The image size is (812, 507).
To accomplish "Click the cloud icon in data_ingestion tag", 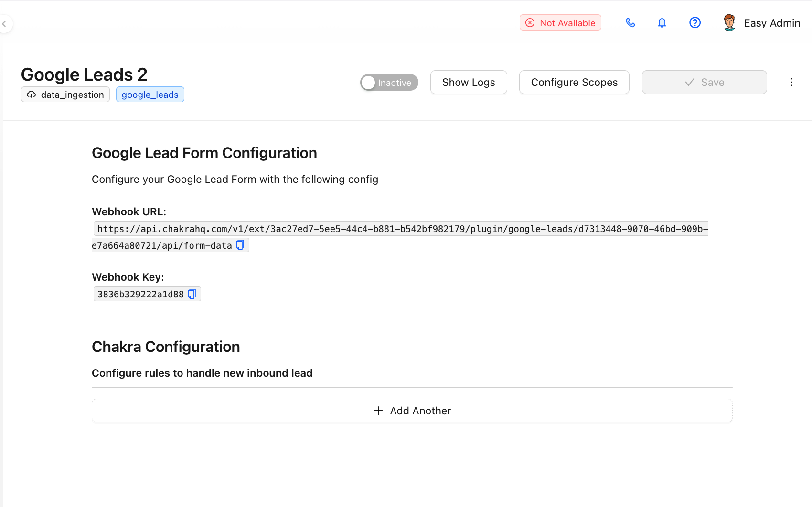I will [x=32, y=95].
